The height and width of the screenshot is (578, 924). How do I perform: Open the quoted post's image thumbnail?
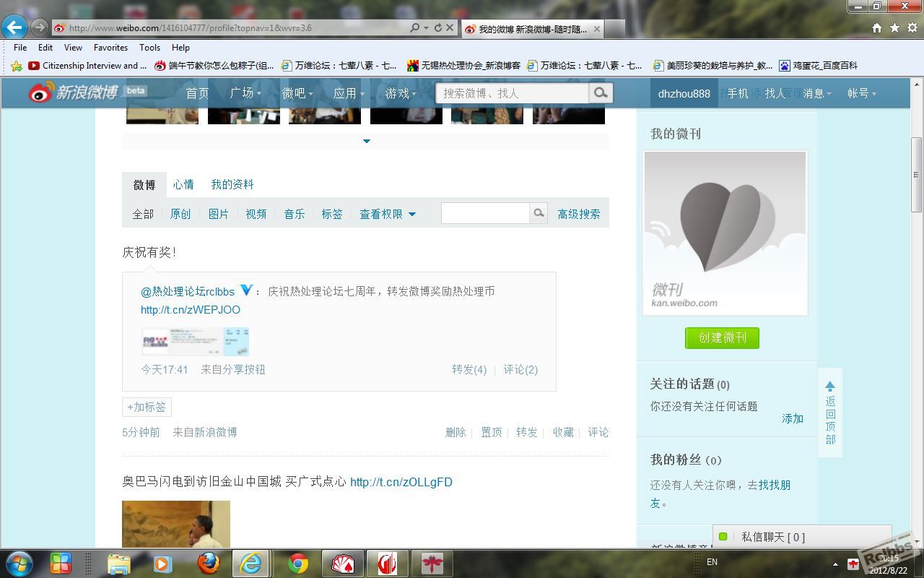tap(195, 341)
